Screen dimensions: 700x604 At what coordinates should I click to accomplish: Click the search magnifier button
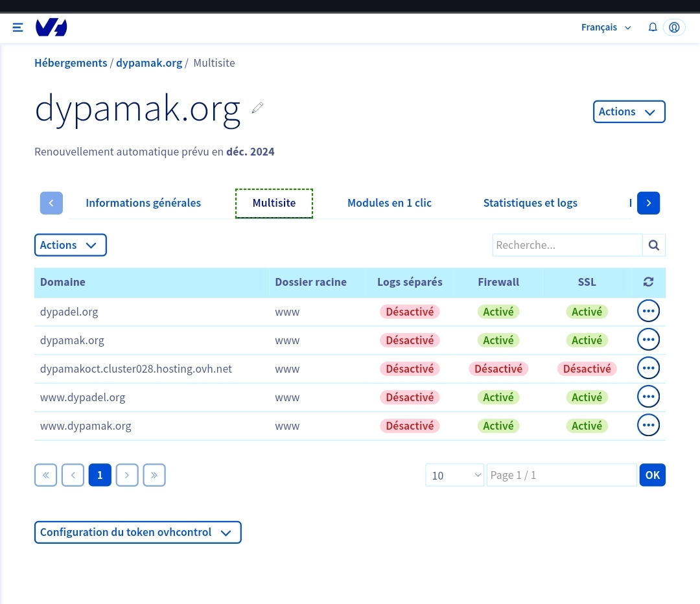[653, 245]
